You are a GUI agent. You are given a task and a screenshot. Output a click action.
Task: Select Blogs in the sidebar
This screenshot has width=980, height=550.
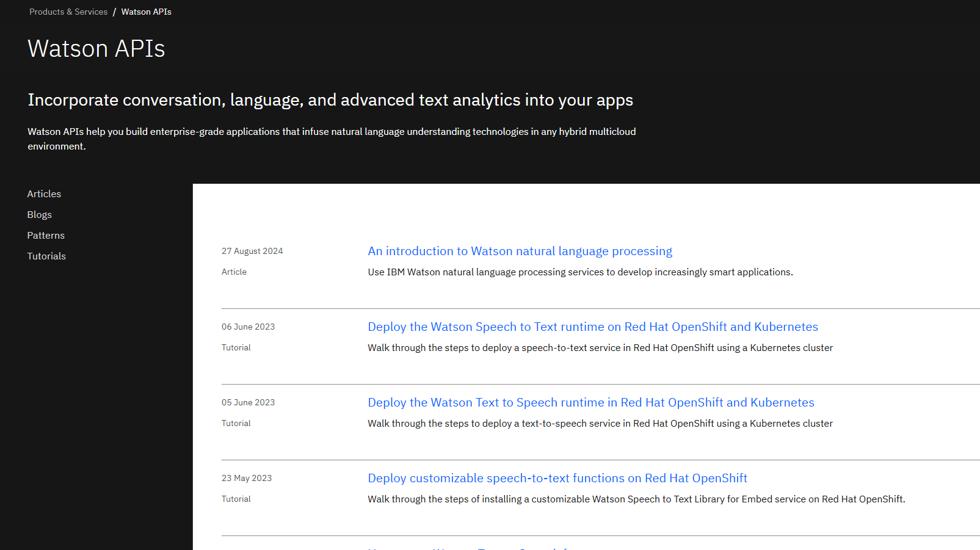[x=39, y=214]
